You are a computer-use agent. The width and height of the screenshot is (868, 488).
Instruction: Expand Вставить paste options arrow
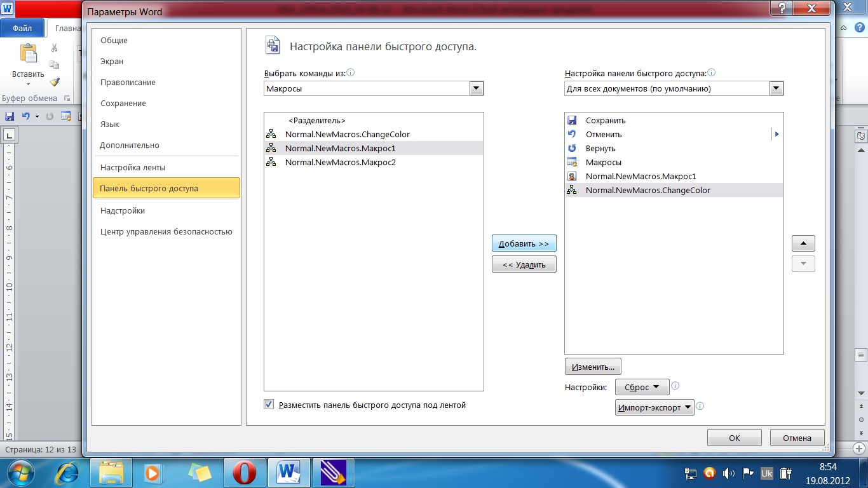29,84
